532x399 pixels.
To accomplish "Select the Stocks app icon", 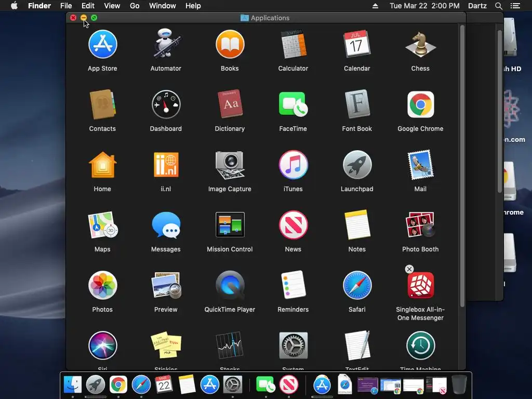I will (x=230, y=345).
